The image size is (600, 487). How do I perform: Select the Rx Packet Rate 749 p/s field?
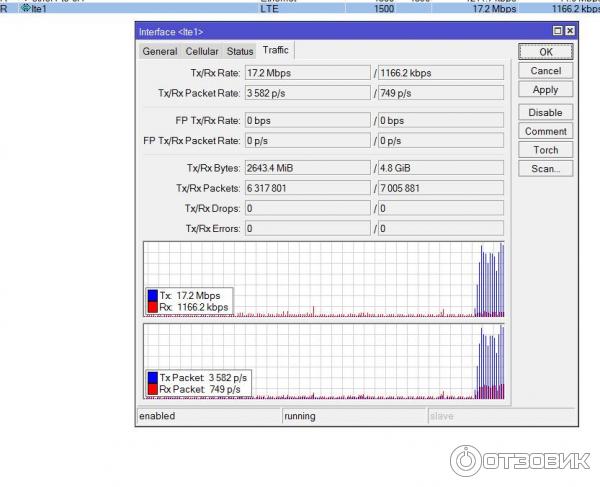(x=441, y=93)
